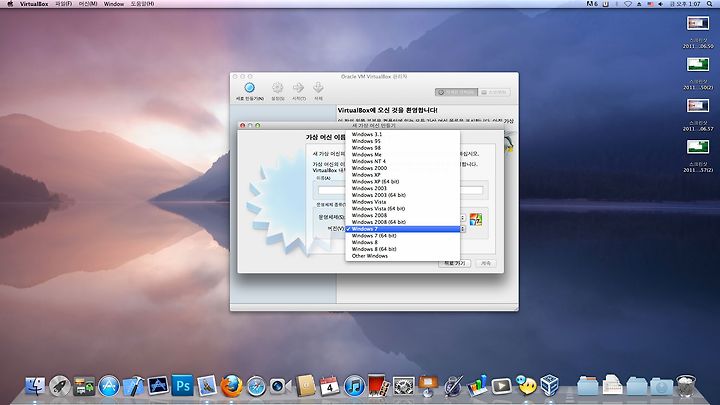
Task: Open Photo Booth in the dock
Action: (x=378, y=385)
